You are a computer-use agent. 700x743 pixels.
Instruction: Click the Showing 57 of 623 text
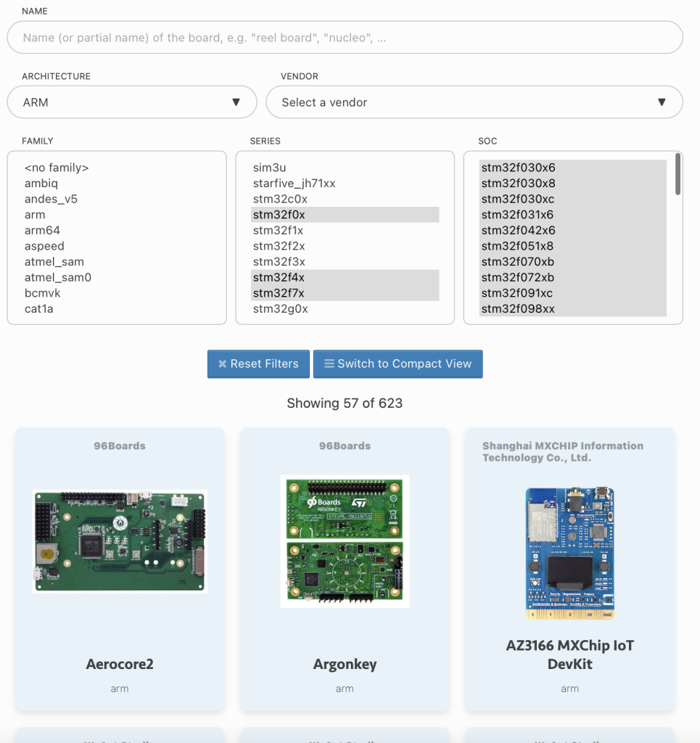(345, 403)
